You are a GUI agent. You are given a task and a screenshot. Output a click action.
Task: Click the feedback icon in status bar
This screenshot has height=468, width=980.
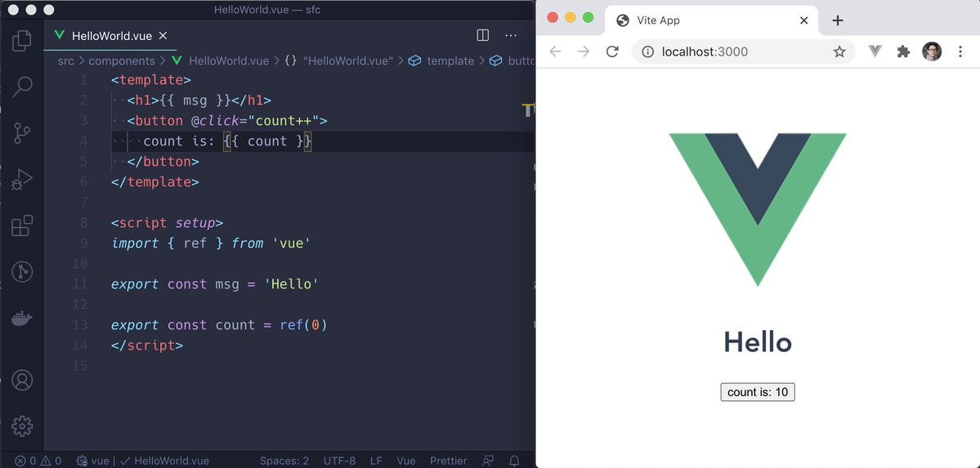click(x=487, y=461)
